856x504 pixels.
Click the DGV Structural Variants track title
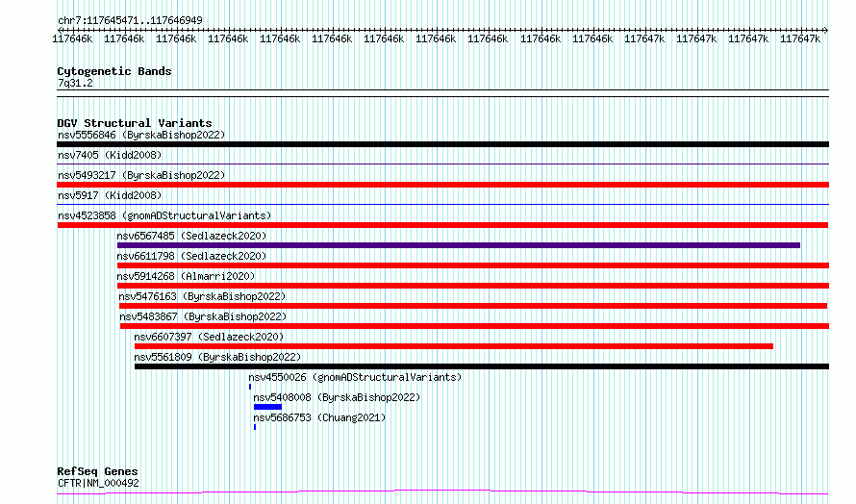tap(135, 123)
